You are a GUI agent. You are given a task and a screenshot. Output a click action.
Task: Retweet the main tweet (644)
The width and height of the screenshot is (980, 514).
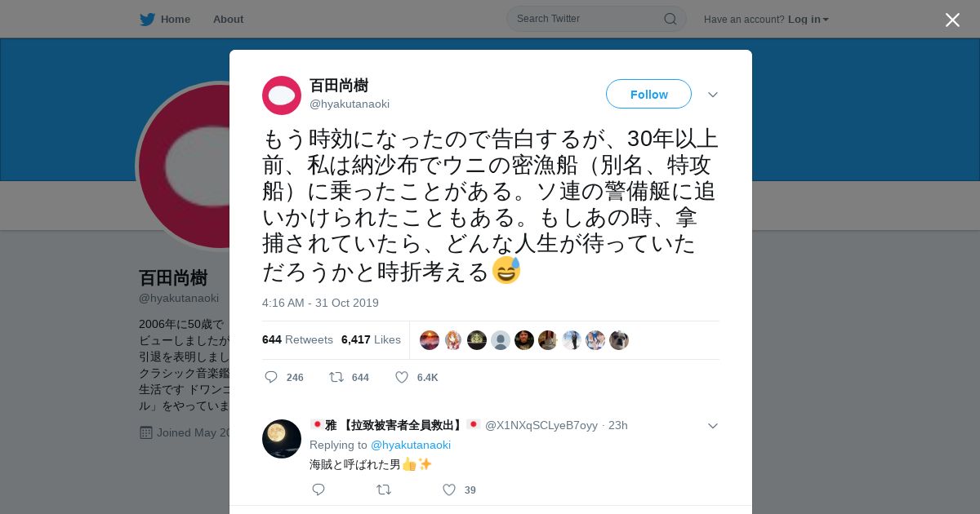pos(336,377)
